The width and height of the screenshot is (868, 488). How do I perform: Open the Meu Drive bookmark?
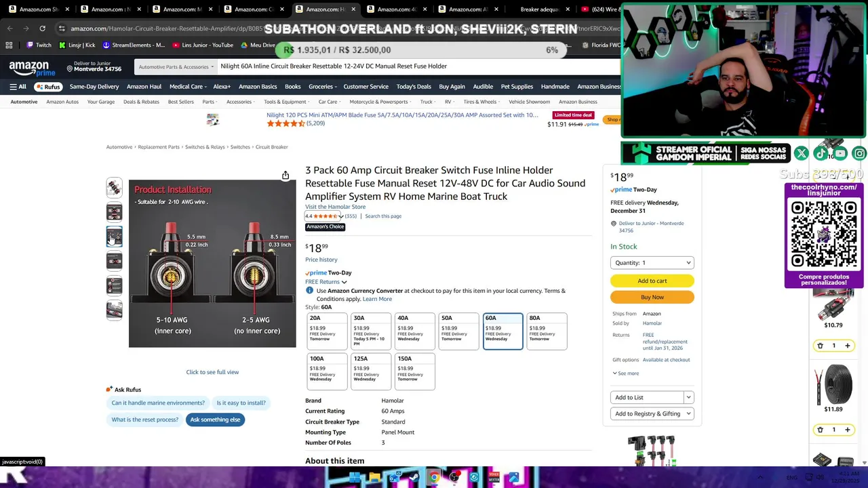click(x=258, y=45)
